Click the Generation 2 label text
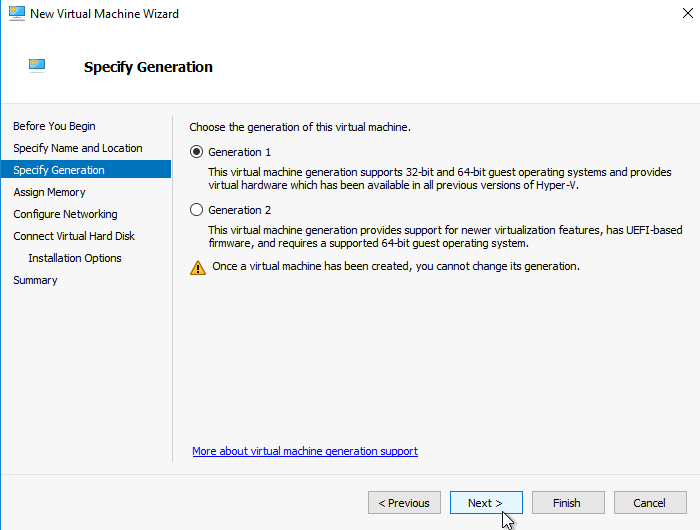Image resolution: width=700 pixels, height=530 pixels. pos(239,210)
